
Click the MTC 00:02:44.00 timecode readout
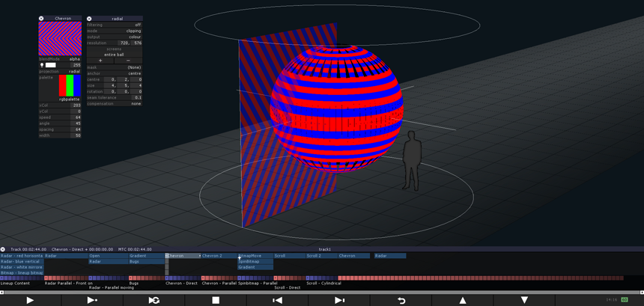pyautogui.click(x=135, y=249)
